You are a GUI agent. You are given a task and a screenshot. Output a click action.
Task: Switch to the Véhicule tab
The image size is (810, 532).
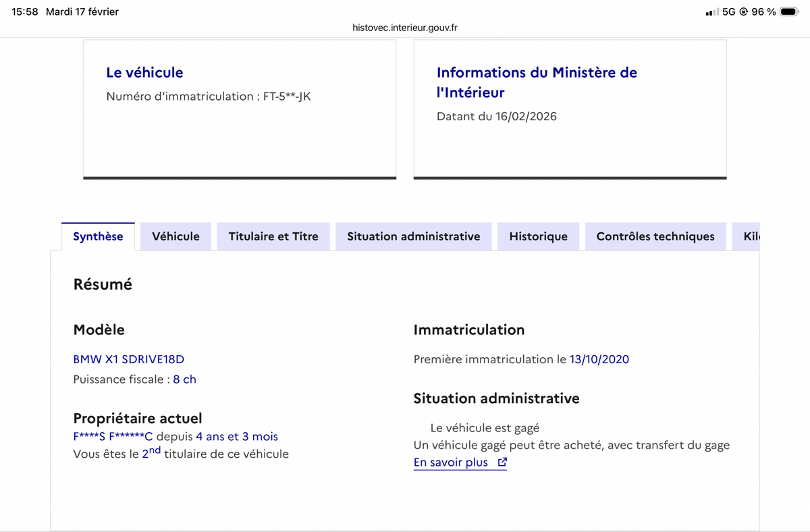(175, 236)
